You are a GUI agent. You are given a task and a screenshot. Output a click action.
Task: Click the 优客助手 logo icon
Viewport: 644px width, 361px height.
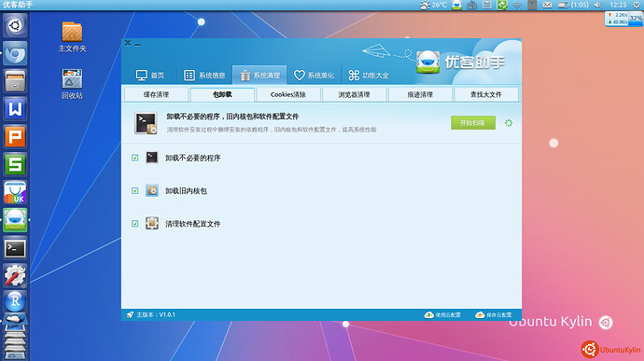pos(427,62)
